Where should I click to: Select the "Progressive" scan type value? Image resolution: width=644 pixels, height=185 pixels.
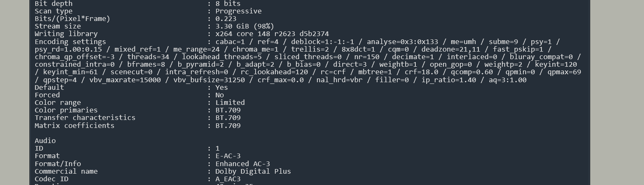pyautogui.click(x=238, y=11)
